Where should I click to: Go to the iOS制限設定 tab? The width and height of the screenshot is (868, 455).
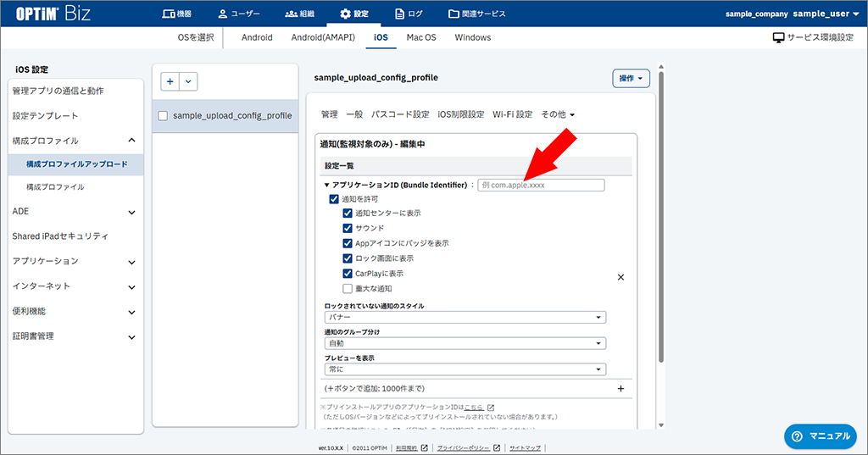[461, 114]
